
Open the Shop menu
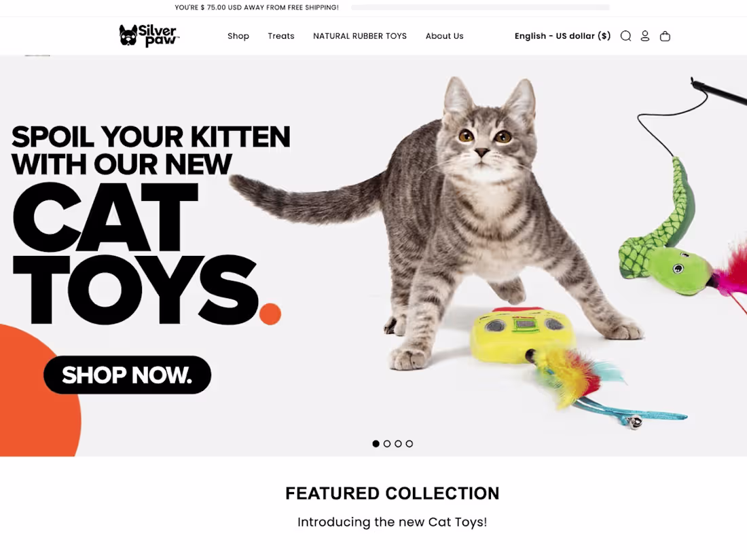[238, 36]
